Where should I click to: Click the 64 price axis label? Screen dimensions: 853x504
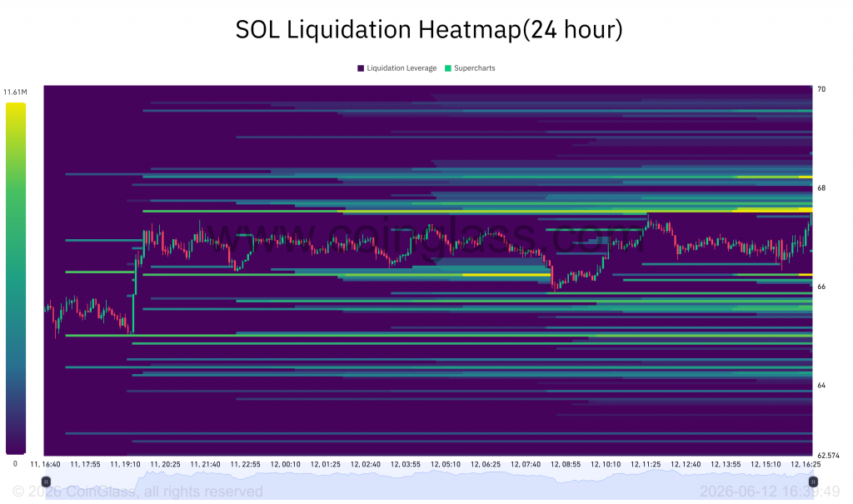pyautogui.click(x=821, y=385)
